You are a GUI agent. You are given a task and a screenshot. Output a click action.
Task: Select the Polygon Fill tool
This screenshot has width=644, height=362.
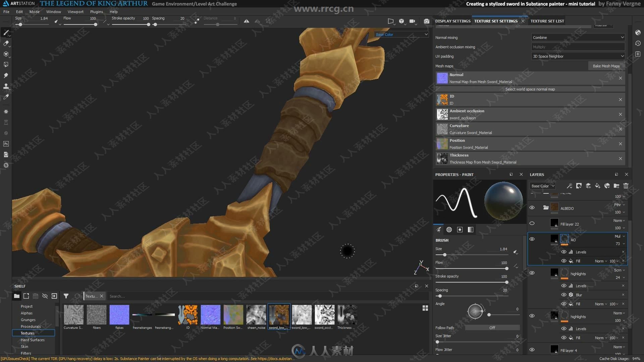6,65
